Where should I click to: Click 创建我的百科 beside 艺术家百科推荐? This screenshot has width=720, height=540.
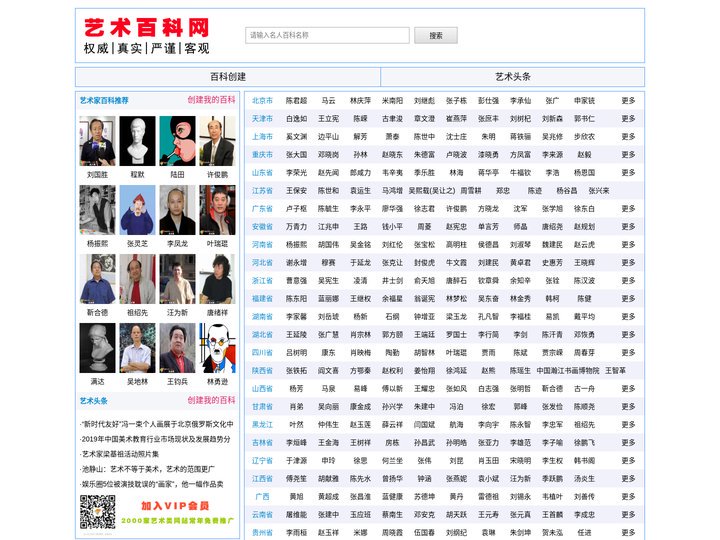tap(211, 100)
